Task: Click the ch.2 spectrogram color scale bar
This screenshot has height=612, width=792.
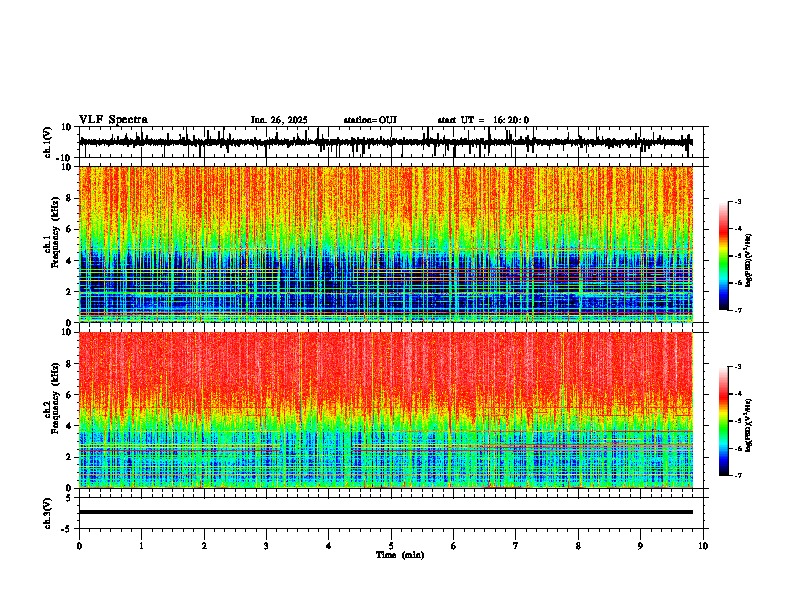Action: pyautogui.click(x=724, y=421)
